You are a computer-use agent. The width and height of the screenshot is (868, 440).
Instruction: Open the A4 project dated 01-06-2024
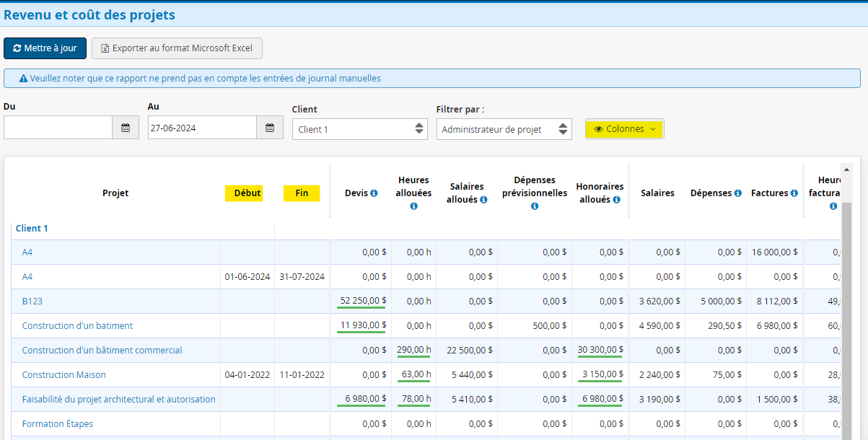click(x=27, y=277)
